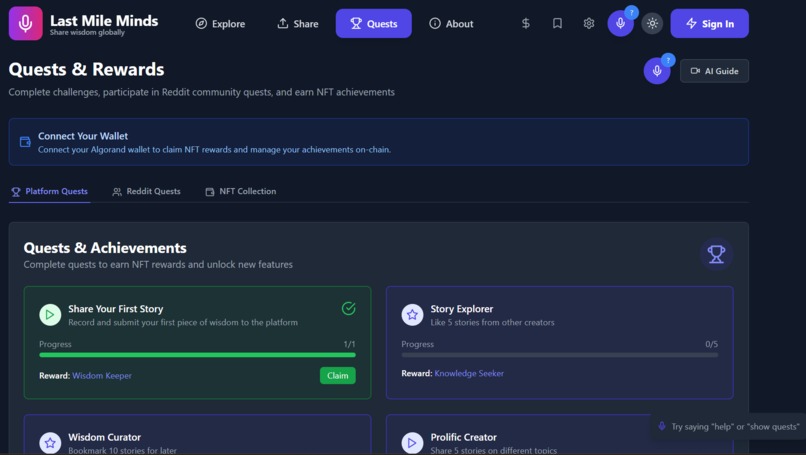Click completed checkmark on Share Your First Story
Screen dimensions: 806x455
tap(349, 308)
